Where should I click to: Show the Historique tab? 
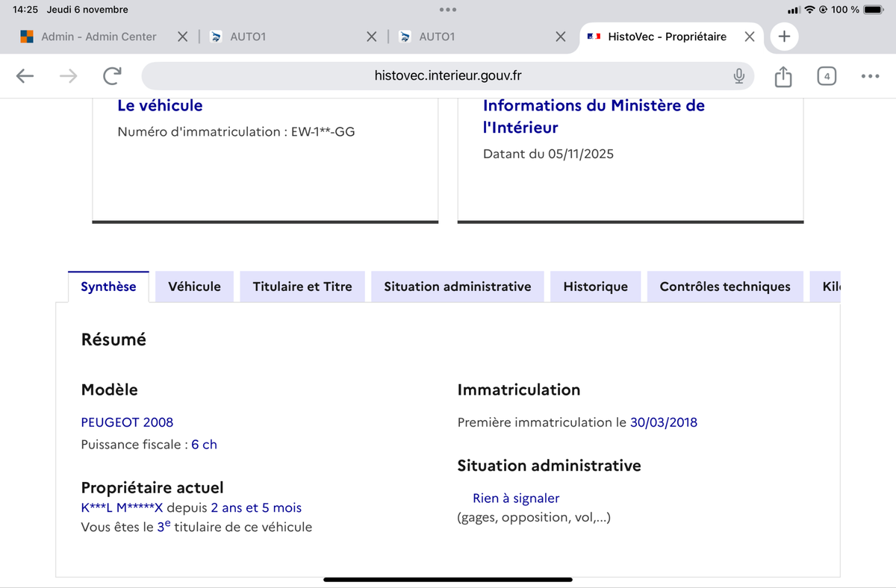pyautogui.click(x=595, y=287)
